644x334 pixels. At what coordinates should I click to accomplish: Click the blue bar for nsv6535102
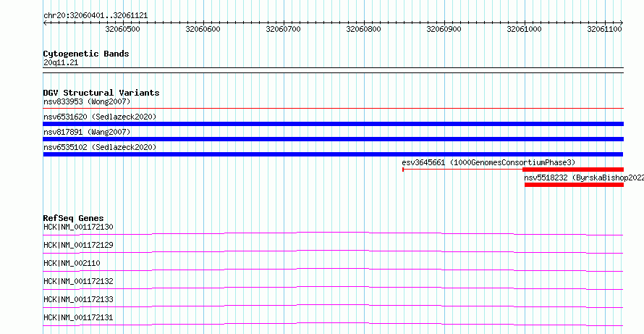pos(333,154)
